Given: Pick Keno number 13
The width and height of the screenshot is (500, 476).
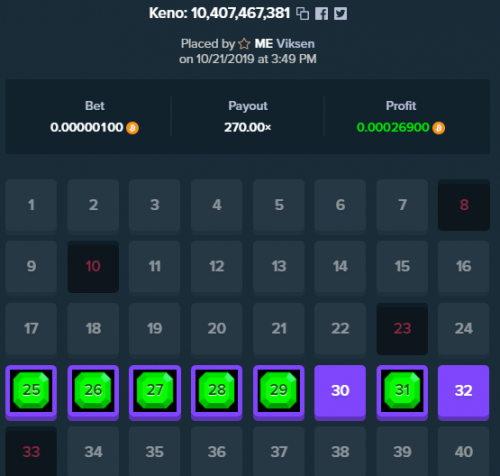Looking at the screenshot, I should click(279, 267).
